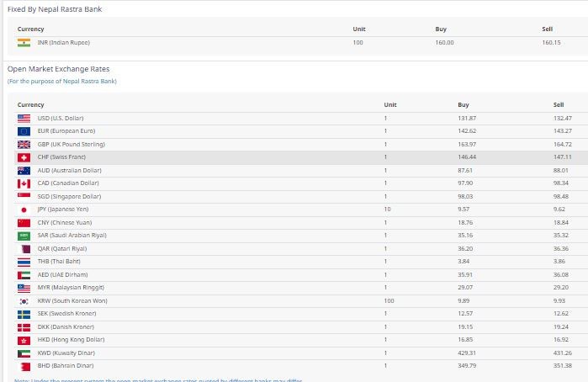Image resolution: width=588 pixels, height=382 pixels.
Task: Click the European Union flag icon
Action: (x=24, y=131)
